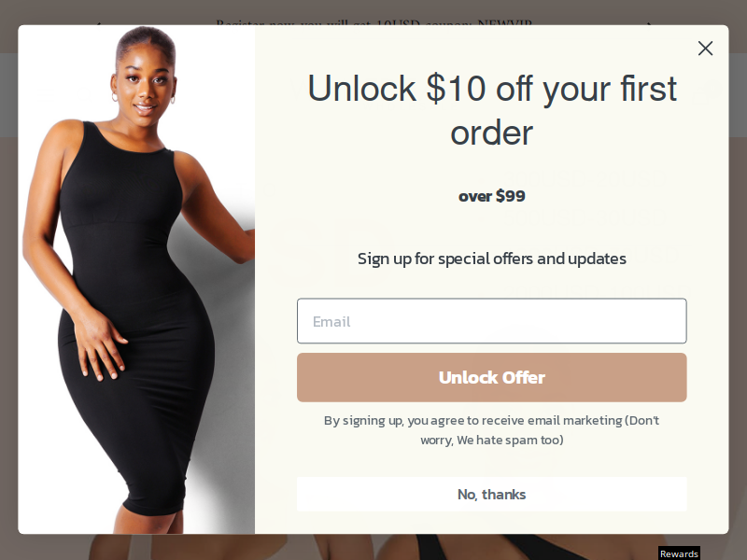Click the Sign up for special offers text
Viewport: 747px width, 560px height.
(492, 259)
